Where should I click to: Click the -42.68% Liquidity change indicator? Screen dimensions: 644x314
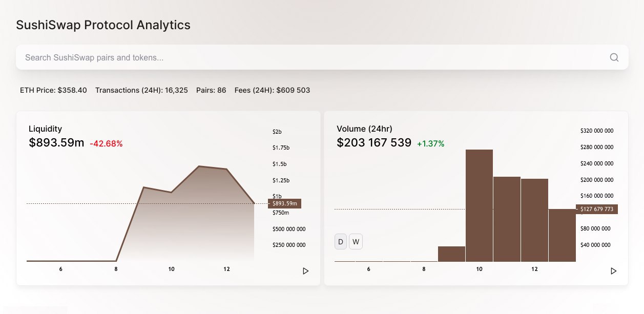106,144
